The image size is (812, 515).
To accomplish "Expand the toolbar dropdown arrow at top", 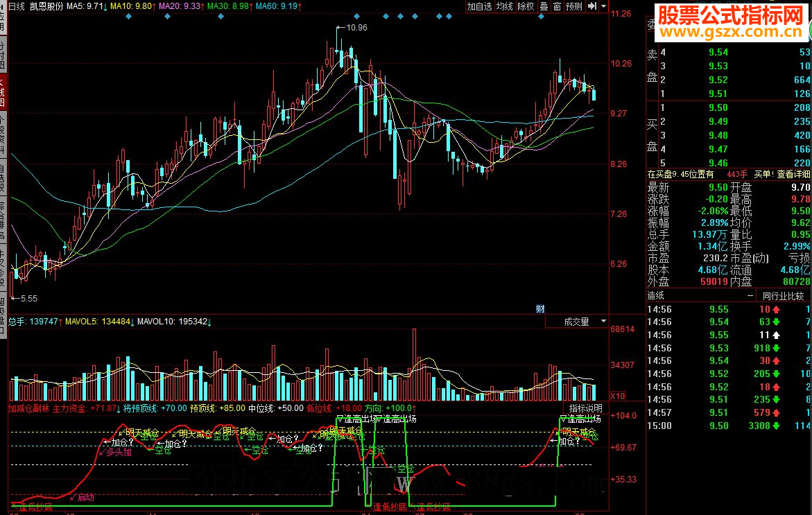I will coord(603,6).
